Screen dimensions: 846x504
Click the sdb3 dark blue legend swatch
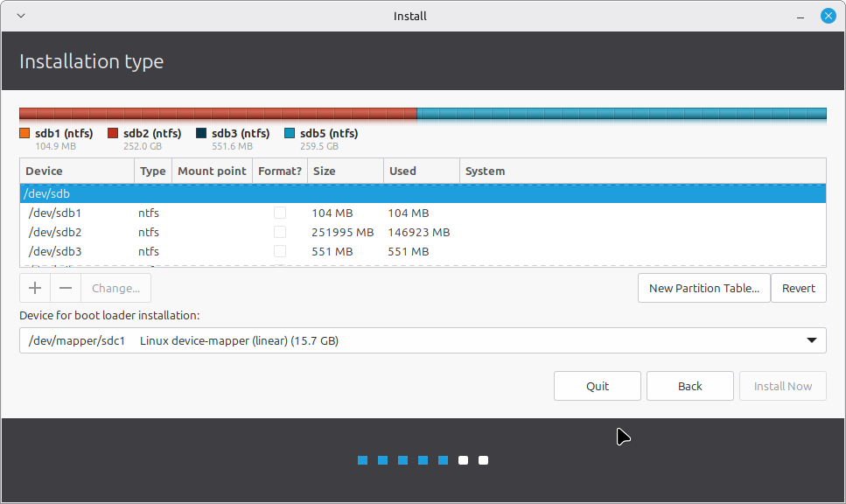(201, 133)
